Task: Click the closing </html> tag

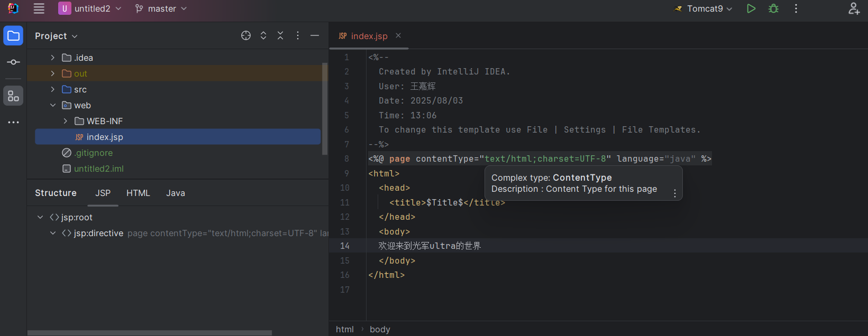Action: point(387,275)
